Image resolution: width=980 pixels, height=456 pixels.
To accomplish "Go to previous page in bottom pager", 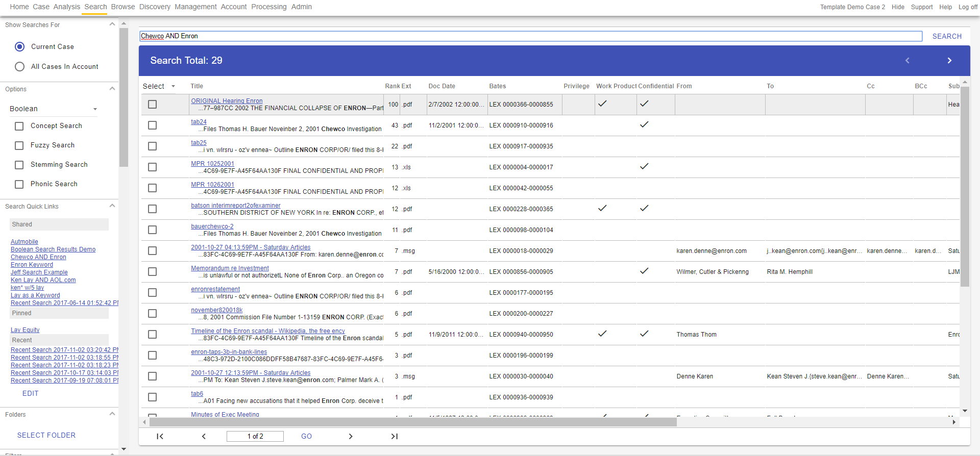I will [x=204, y=436].
